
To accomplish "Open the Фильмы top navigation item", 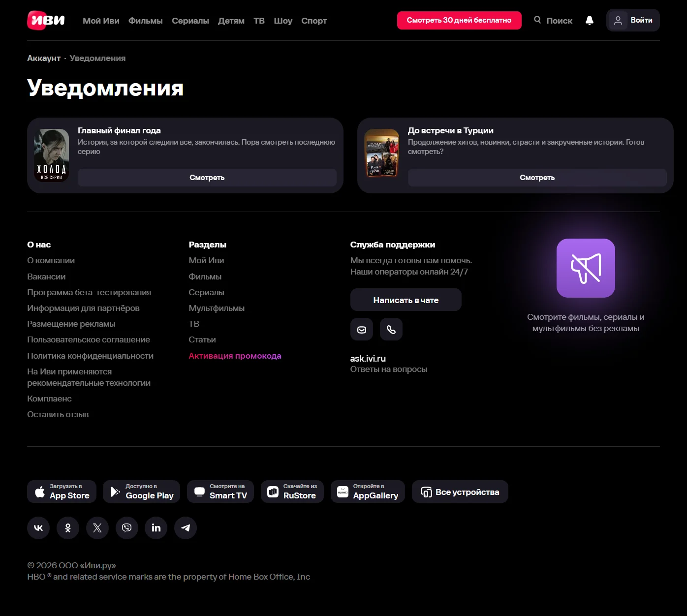I will (146, 21).
